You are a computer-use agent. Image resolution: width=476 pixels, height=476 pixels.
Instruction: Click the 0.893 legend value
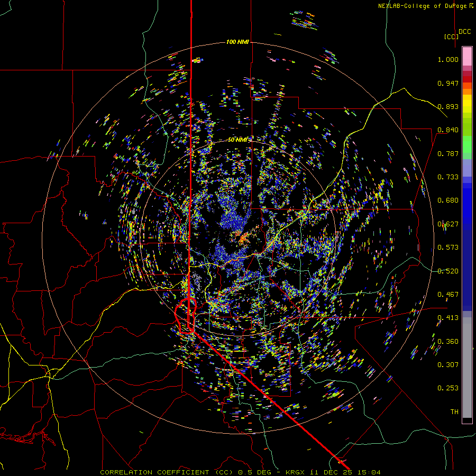448,106
